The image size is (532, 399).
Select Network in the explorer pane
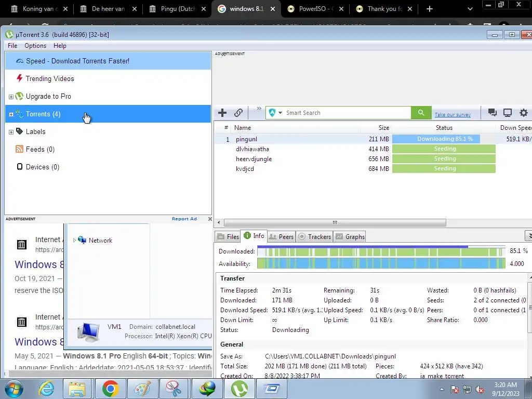pos(100,240)
